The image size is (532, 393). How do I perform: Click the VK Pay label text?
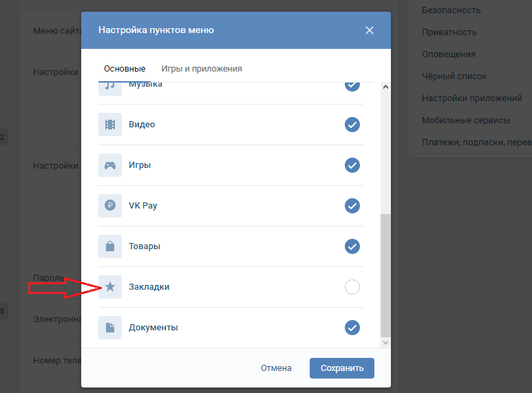pos(143,206)
